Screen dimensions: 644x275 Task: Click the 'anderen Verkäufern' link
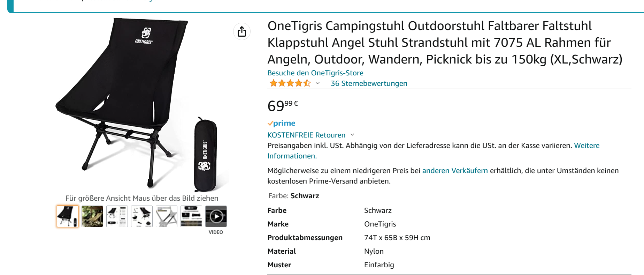(455, 171)
